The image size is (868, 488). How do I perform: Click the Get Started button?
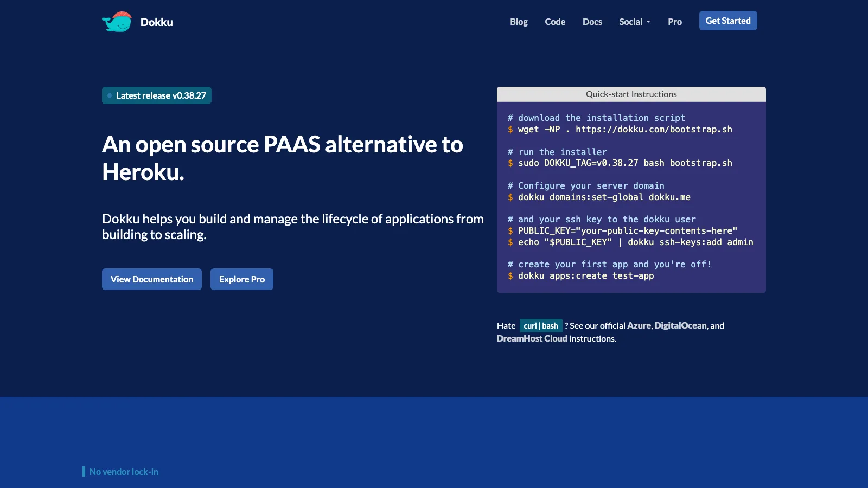pyautogui.click(x=728, y=21)
